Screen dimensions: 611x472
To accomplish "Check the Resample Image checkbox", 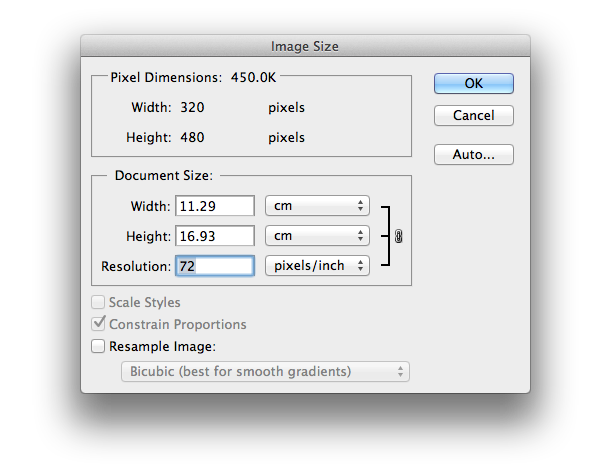I will (x=98, y=346).
